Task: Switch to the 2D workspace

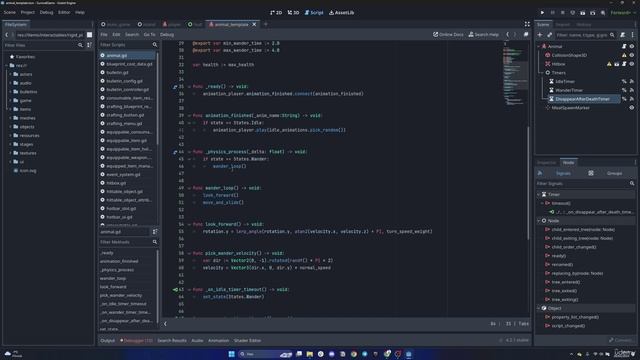Action: click(x=276, y=13)
